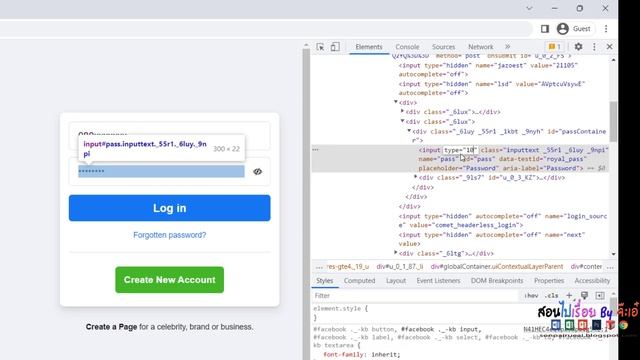This screenshot has width=640, height=360.
Task: Click the element.style rule
Action: point(340,309)
